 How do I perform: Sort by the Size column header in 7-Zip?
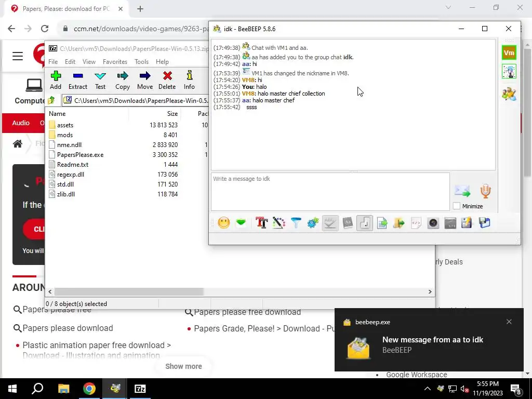[x=154, y=114]
